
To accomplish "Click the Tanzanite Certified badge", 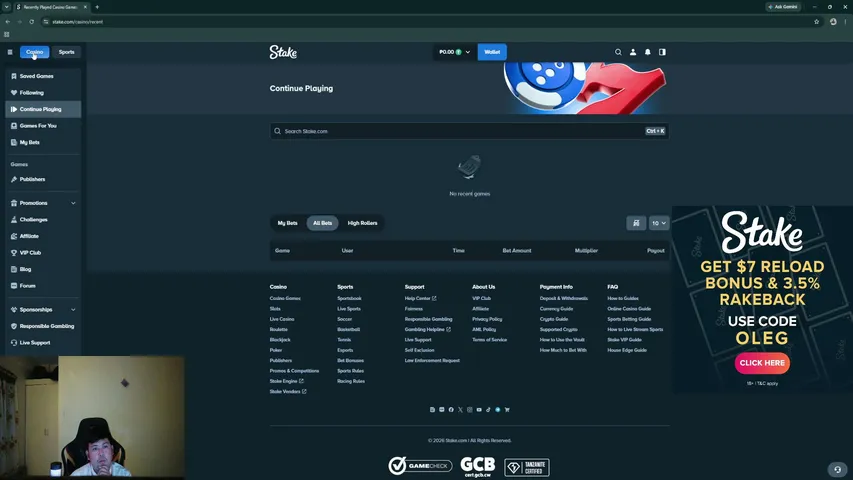I will coord(527,467).
